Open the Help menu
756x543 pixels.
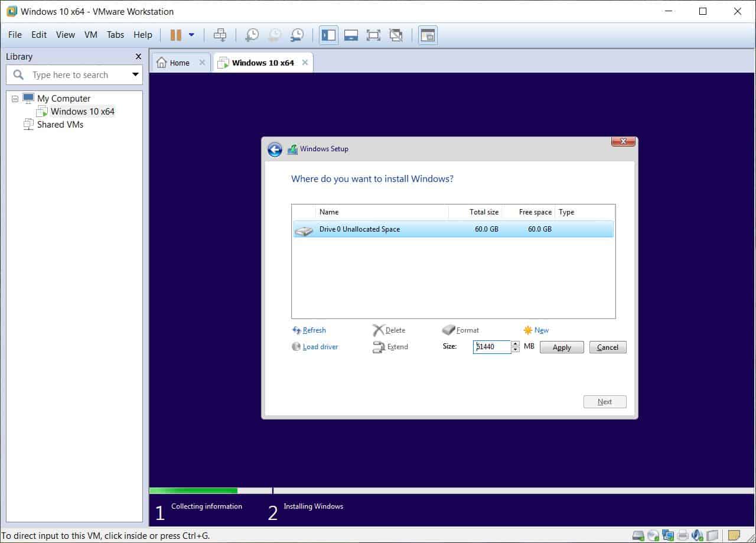(143, 35)
